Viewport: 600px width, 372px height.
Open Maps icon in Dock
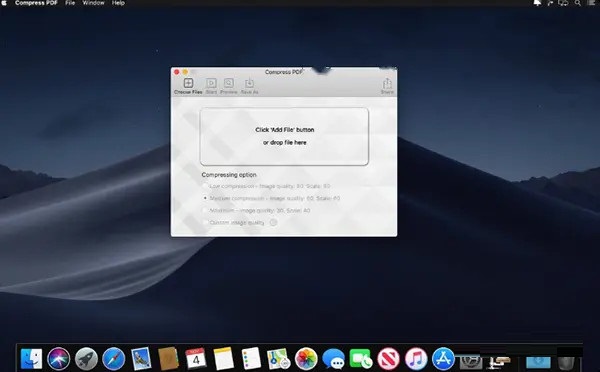[278, 359]
